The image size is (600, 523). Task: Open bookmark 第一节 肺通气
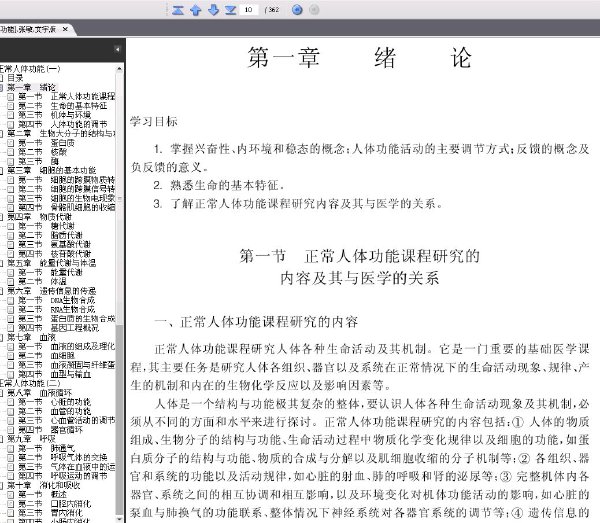(x=46, y=448)
